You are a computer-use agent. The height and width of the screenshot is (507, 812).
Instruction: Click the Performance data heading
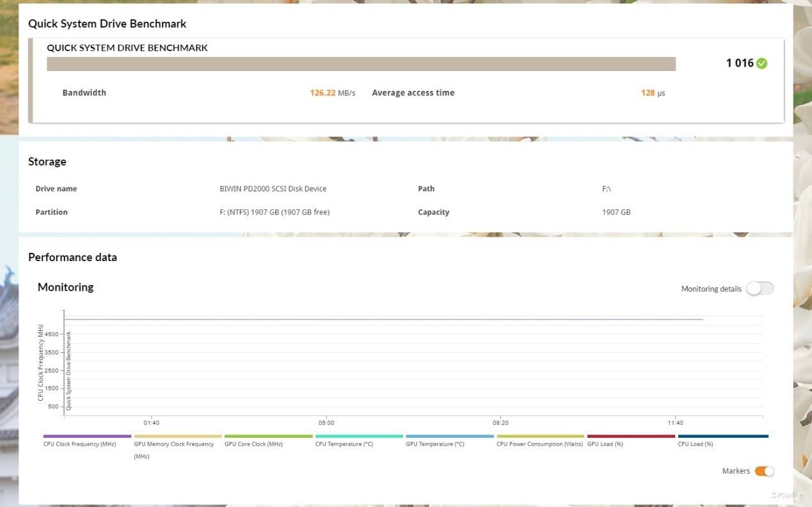(x=72, y=257)
